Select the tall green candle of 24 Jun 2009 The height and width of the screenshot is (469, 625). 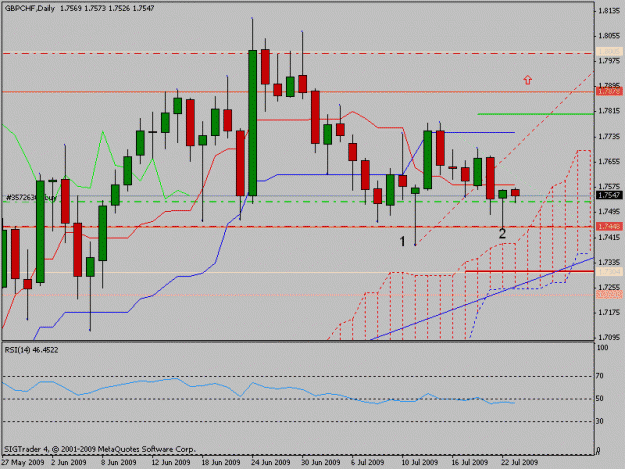point(252,123)
